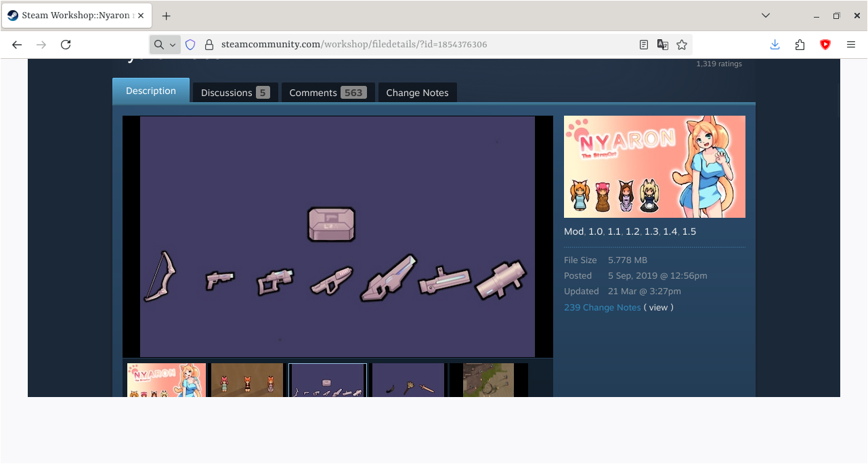Select the 1.0 version tag
This screenshot has width=868, height=464.
point(595,231)
